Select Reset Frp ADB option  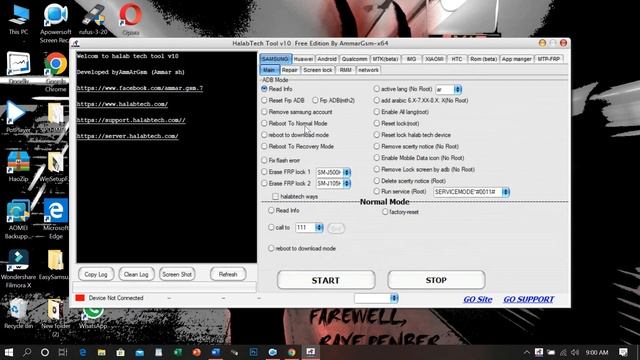click(264, 100)
